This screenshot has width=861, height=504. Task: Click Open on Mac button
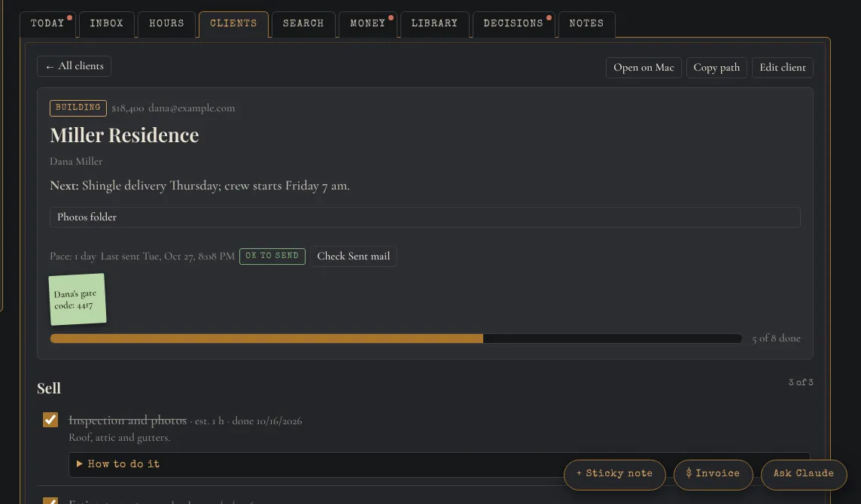click(x=643, y=68)
